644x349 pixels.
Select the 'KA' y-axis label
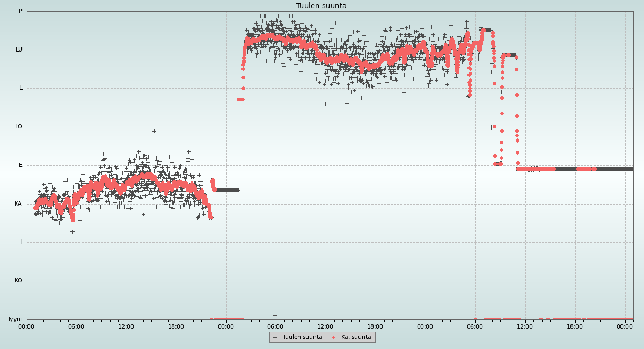(x=18, y=204)
